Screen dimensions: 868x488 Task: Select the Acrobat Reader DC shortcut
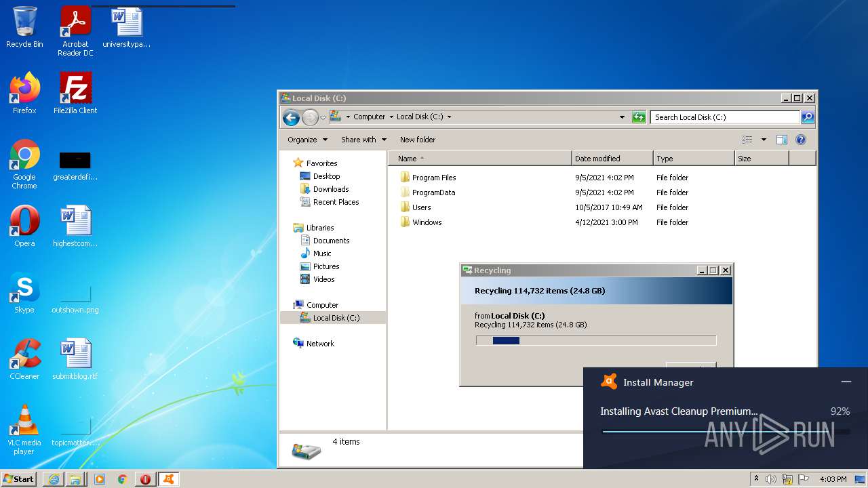(75, 32)
